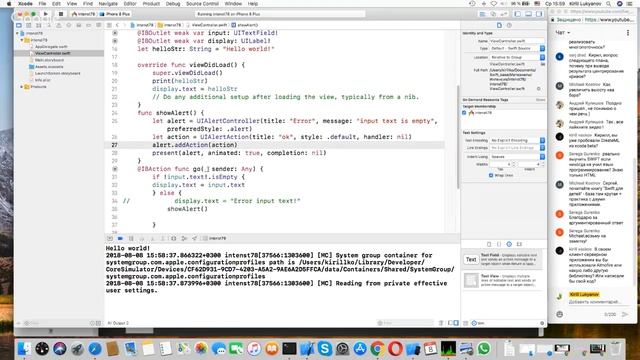Screen dimensions: 640x360
Task: Open the Location dropdown Relative to Group
Action: (x=517, y=58)
